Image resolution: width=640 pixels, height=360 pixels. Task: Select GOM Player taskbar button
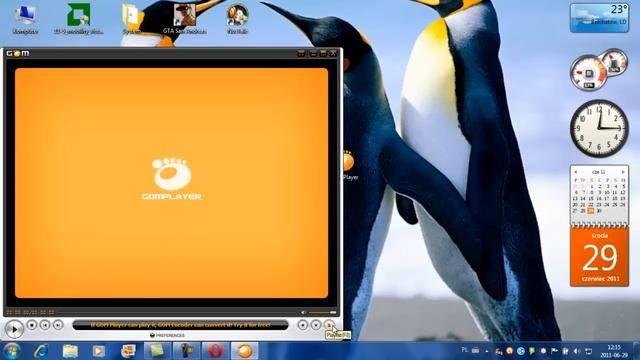(245, 351)
